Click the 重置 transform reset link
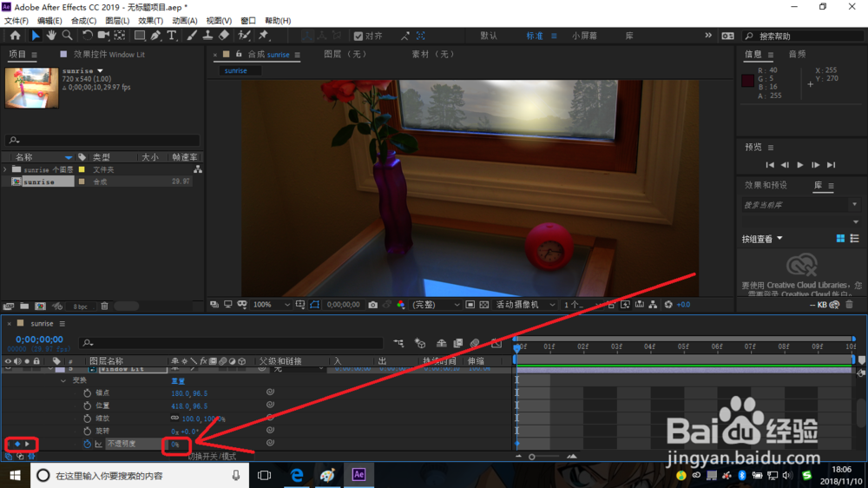Image resolution: width=868 pixels, height=488 pixels. [x=178, y=381]
